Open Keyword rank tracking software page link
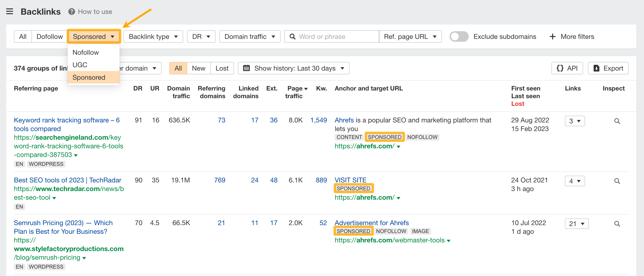The image size is (644, 276). (67, 124)
